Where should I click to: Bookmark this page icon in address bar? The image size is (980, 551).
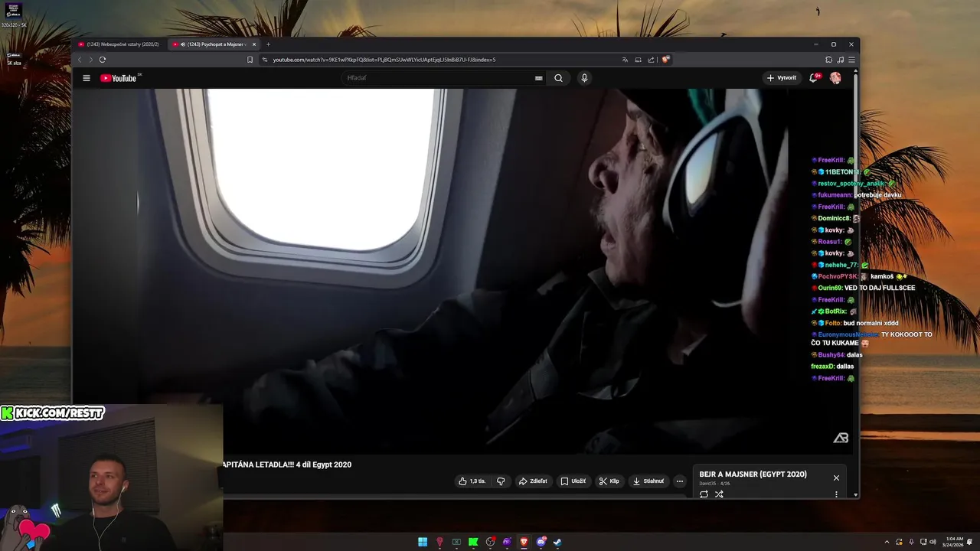click(x=250, y=60)
